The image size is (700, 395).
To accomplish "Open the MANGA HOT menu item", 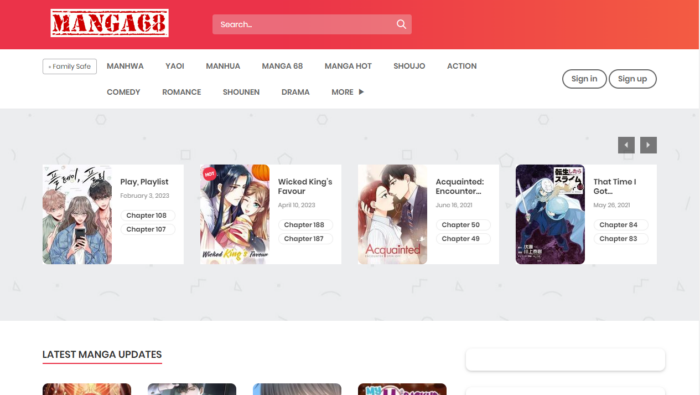I will pos(348,66).
